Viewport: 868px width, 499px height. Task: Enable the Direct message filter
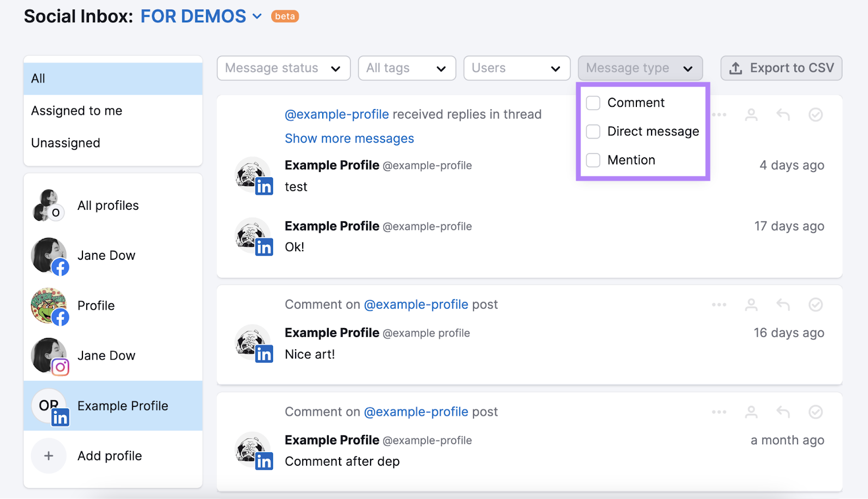tap(592, 131)
